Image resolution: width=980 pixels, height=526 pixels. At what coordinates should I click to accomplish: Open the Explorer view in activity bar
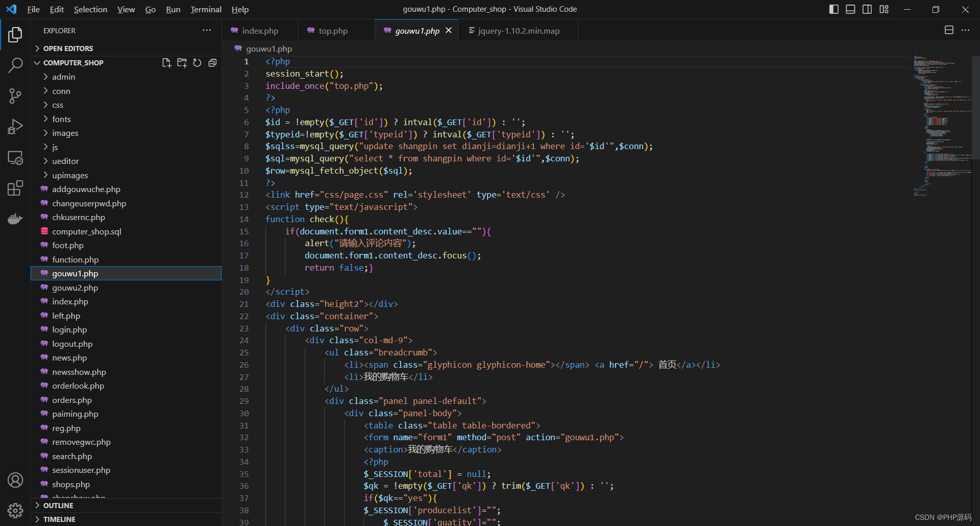pos(15,35)
